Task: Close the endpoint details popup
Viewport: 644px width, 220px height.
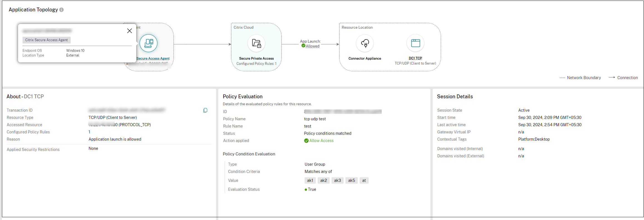Action: tap(129, 31)
